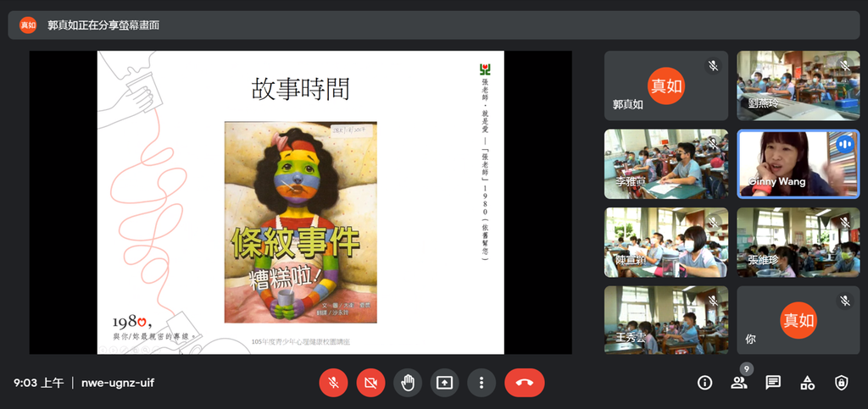The image size is (868, 409).
Task: Click the 郭真如 name label
Action: coord(628,104)
